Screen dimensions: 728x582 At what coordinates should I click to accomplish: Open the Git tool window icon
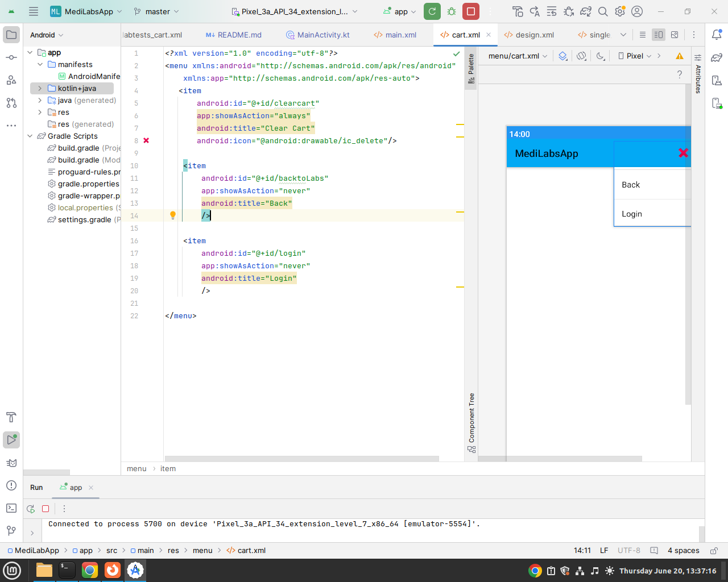click(x=11, y=531)
